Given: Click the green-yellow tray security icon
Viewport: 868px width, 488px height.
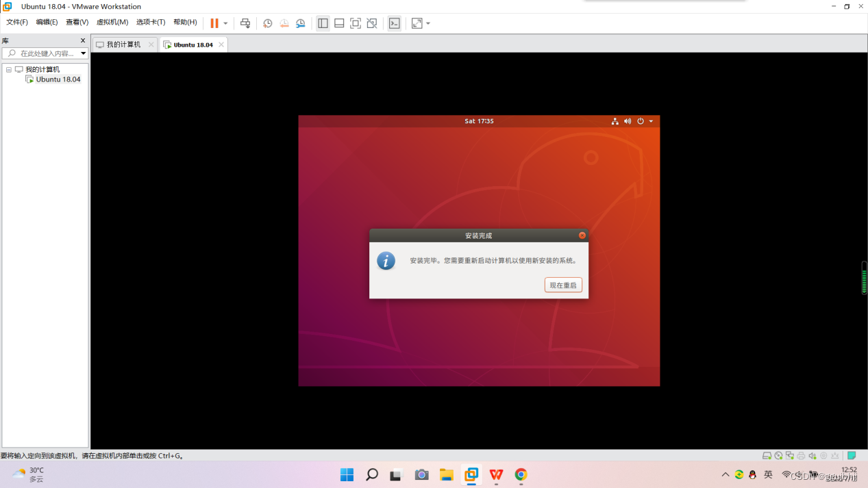Looking at the screenshot, I should click(x=739, y=474).
